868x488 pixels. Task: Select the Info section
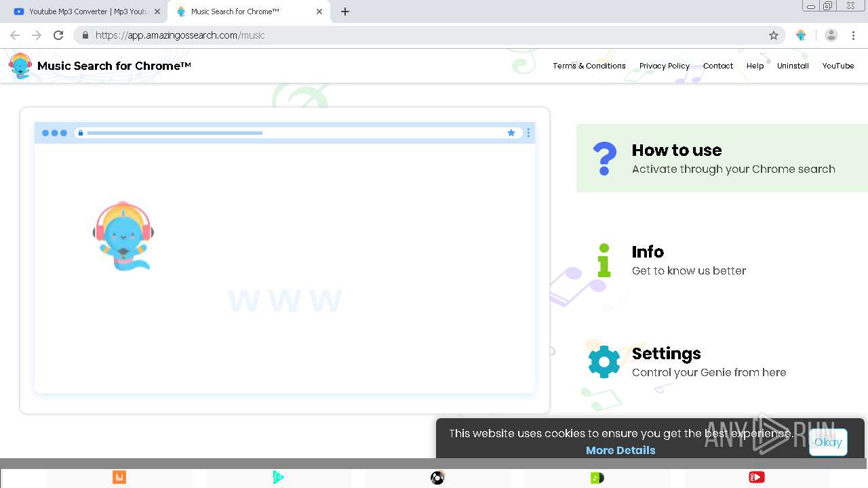(x=722, y=260)
